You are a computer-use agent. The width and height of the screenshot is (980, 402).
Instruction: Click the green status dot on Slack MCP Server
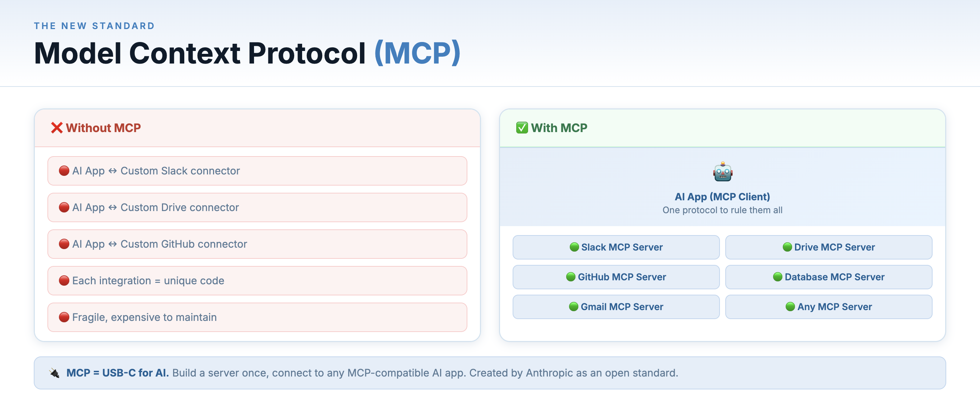tap(574, 247)
